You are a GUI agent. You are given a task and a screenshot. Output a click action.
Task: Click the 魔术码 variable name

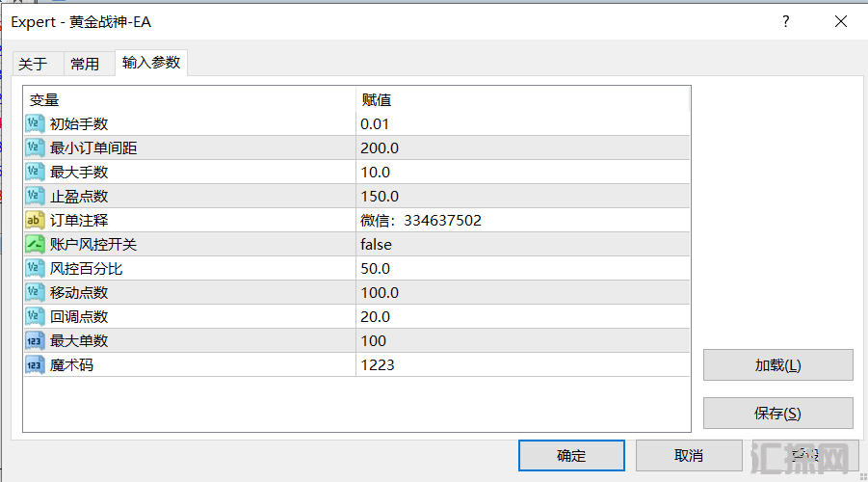point(71,365)
